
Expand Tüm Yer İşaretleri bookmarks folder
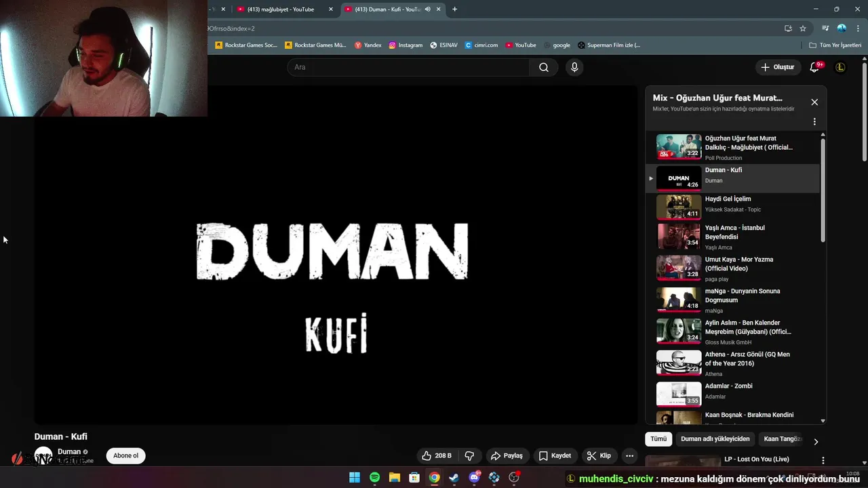click(835, 45)
